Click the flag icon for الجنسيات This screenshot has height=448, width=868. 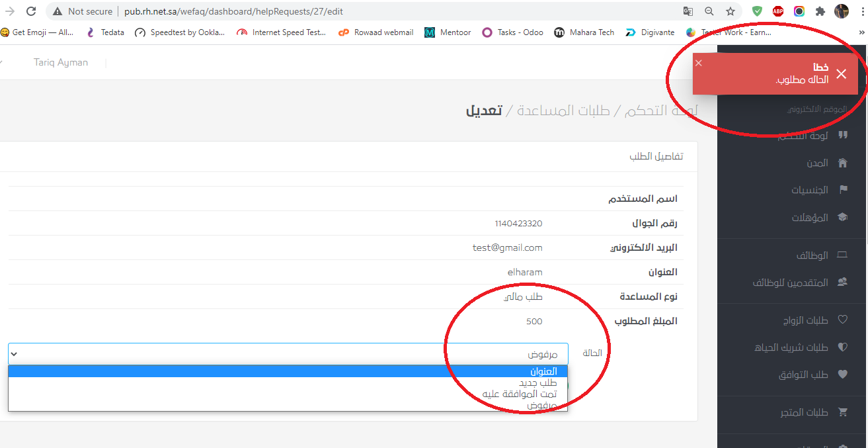tap(842, 190)
